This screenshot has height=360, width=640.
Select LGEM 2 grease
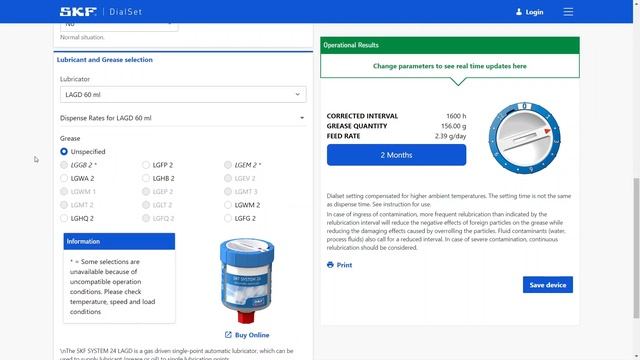pos(228,165)
